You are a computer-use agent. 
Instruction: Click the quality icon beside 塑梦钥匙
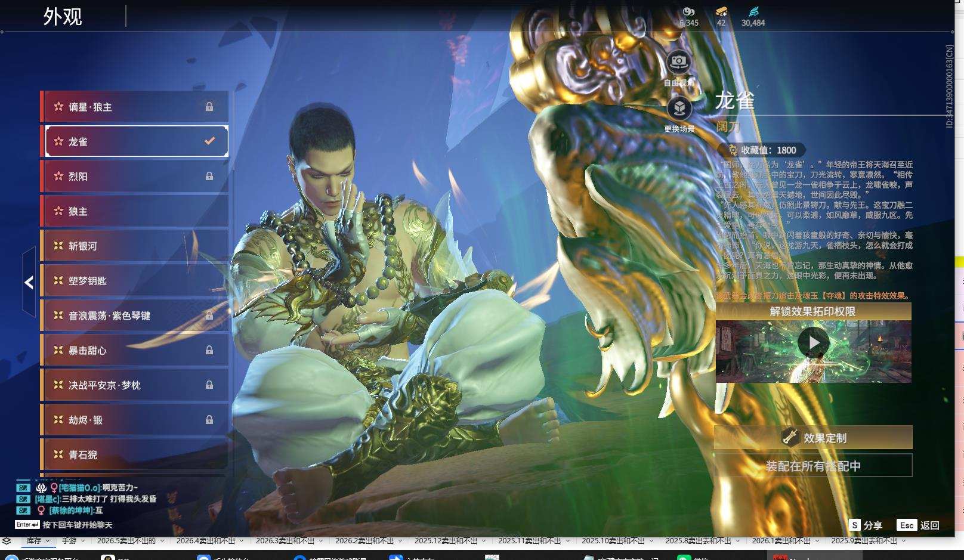58,280
